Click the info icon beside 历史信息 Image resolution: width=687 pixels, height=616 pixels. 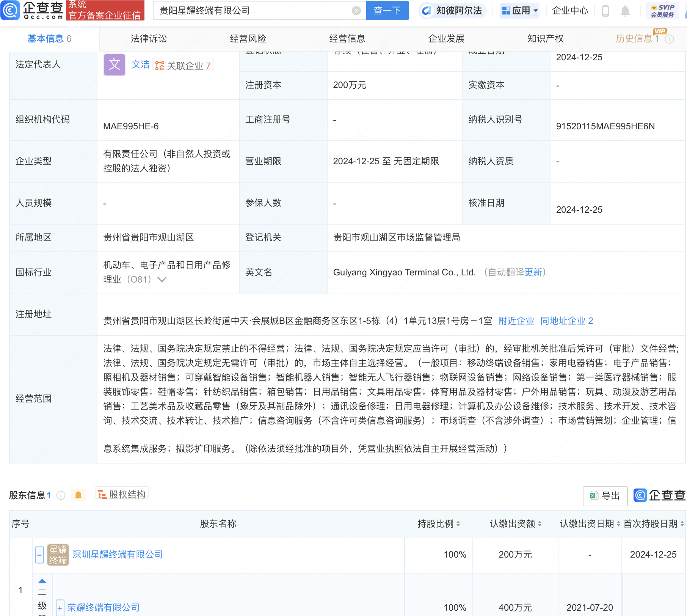click(x=670, y=38)
